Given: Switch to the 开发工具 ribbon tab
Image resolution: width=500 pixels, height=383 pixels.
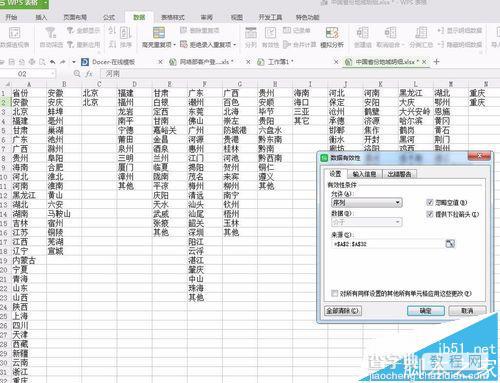Looking at the screenshot, I should click(x=270, y=17).
